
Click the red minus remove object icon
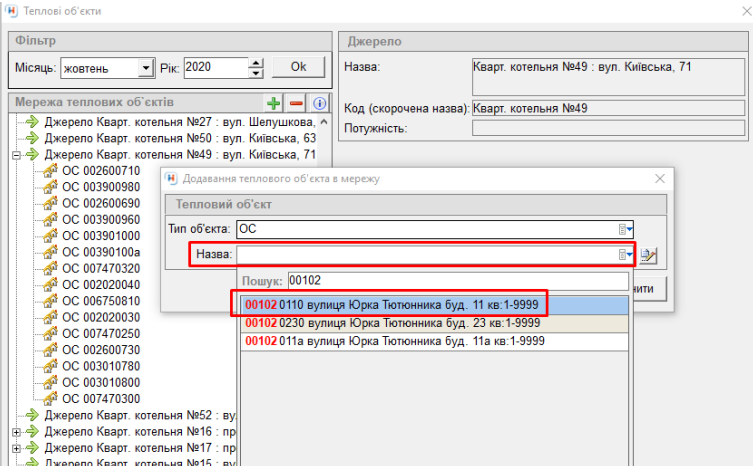coord(297,103)
